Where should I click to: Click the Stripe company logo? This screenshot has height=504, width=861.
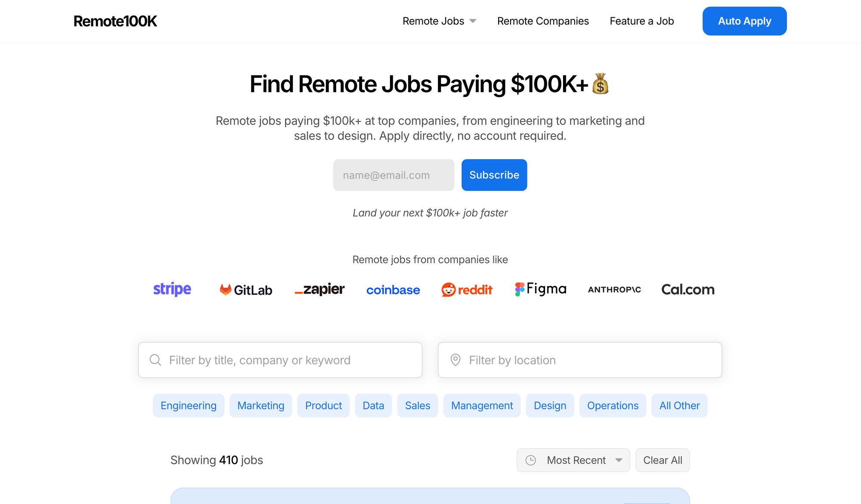point(172,289)
